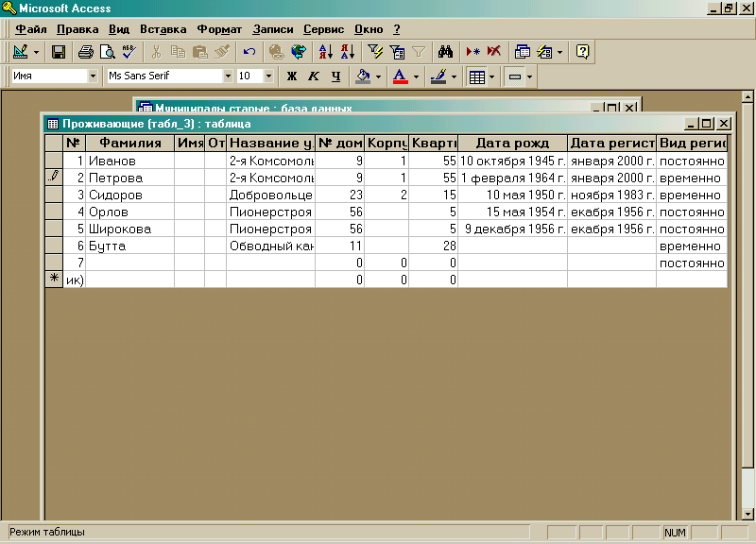Screen dimensions: 756x544
Task: Toggle underline formatting (Ч)
Action: (x=336, y=76)
